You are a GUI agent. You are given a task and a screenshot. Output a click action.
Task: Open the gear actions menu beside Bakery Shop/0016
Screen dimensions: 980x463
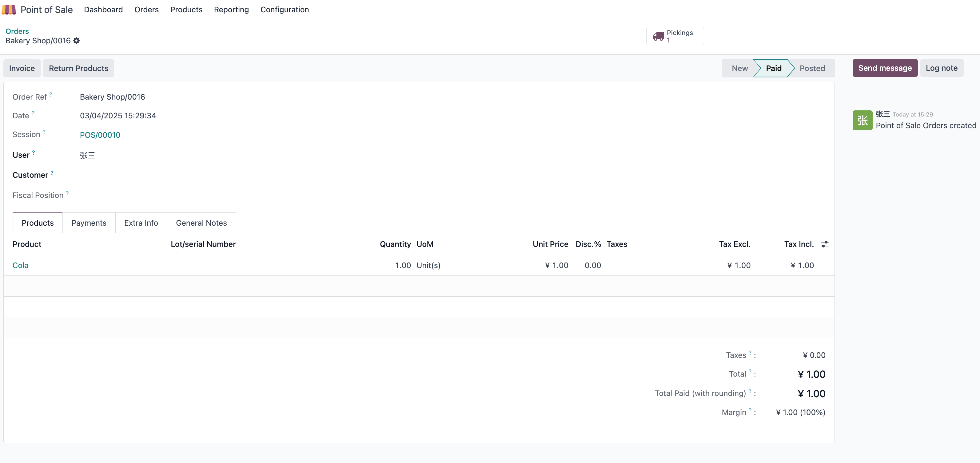(x=77, y=41)
